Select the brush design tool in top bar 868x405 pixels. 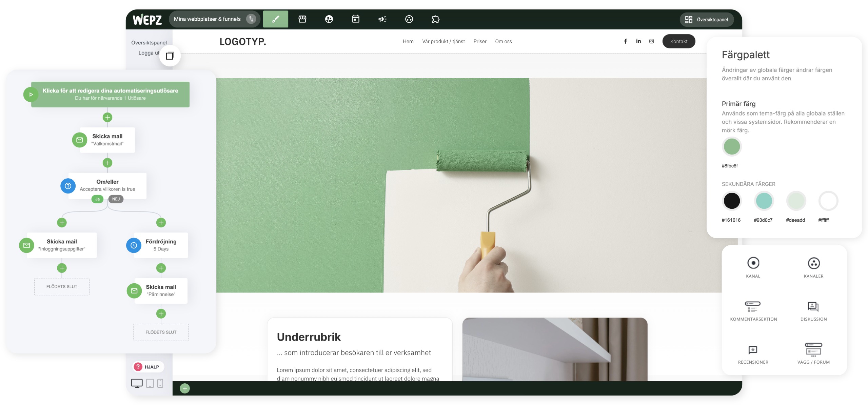click(x=275, y=19)
